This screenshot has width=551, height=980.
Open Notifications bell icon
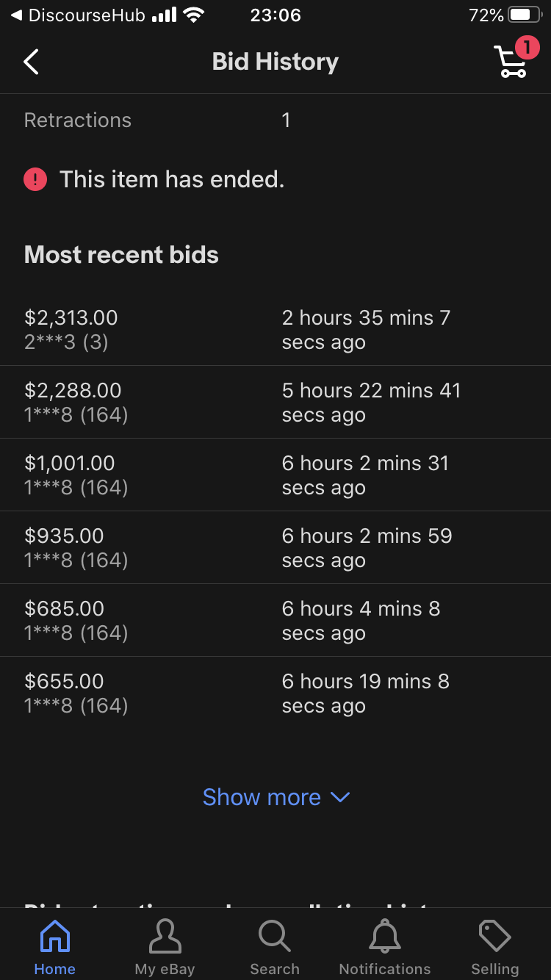click(385, 937)
